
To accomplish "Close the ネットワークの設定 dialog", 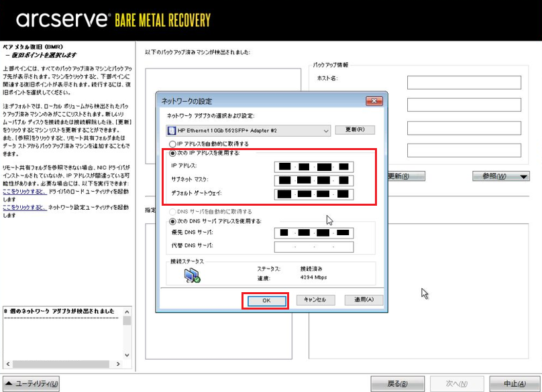I will (x=374, y=101).
